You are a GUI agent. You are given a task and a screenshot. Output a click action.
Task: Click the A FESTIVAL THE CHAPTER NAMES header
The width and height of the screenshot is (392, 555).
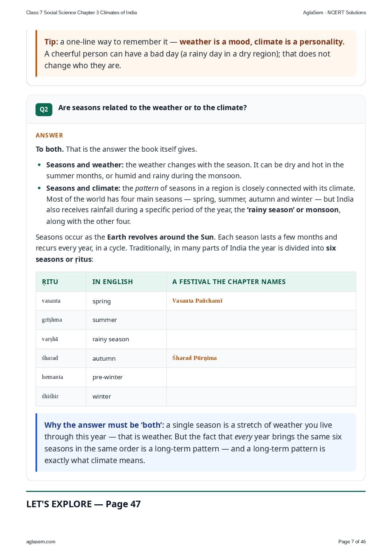229,282
